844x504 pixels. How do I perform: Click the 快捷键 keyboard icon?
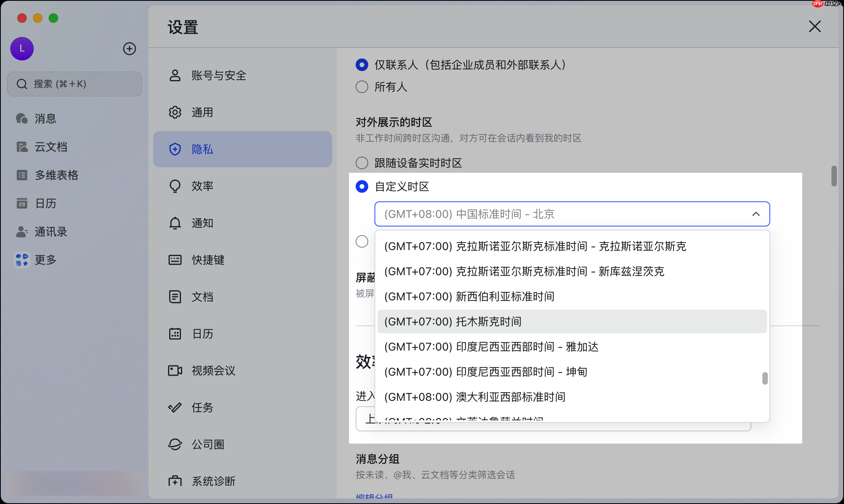[175, 260]
